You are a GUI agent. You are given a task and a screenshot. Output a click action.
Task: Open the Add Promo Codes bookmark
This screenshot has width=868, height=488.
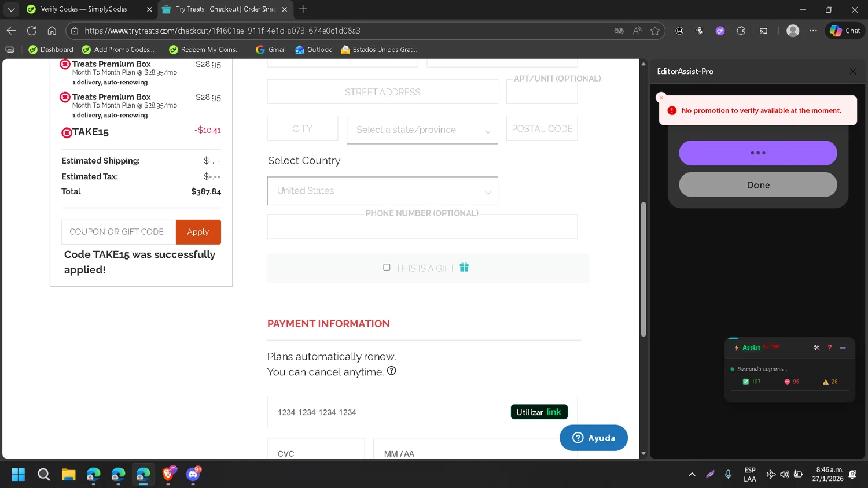click(118, 50)
